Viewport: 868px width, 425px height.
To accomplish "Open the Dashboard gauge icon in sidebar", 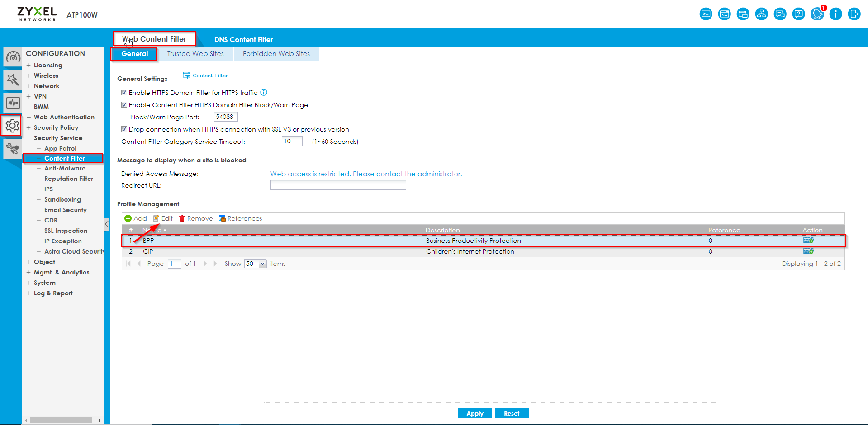I will pyautogui.click(x=13, y=57).
